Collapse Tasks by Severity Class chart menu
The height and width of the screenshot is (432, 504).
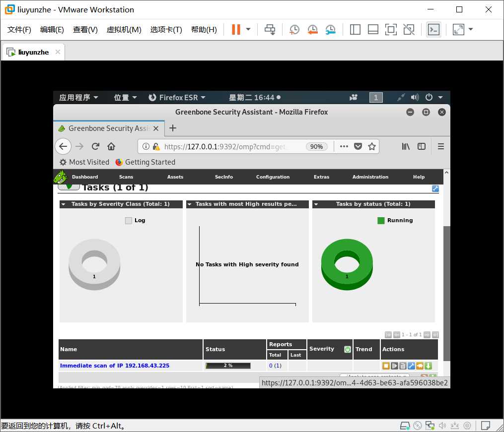[64, 204]
